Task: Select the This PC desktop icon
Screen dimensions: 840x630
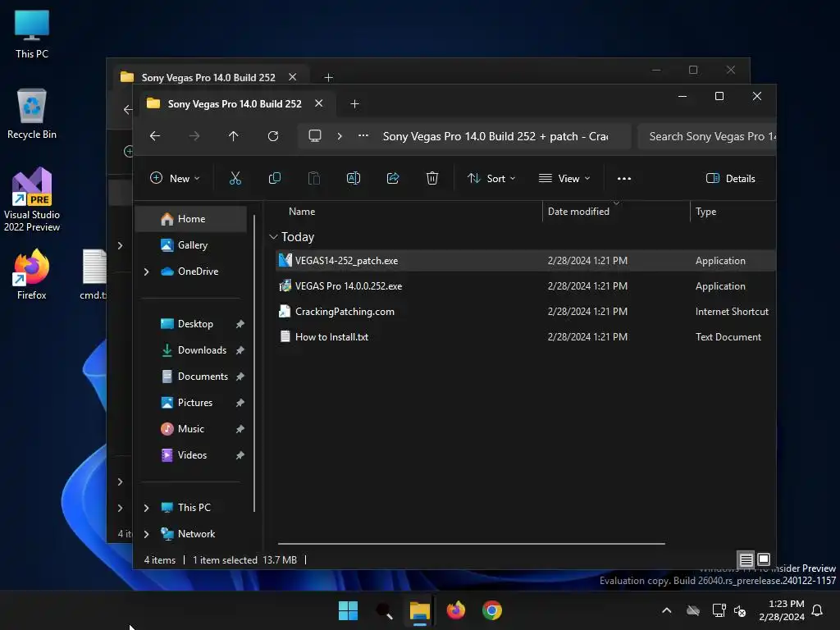Action: tap(32, 33)
